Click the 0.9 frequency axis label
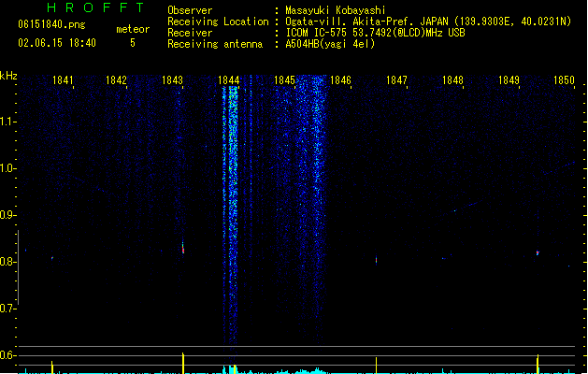The width and height of the screenshot is (588, 374). coord(8,215)
